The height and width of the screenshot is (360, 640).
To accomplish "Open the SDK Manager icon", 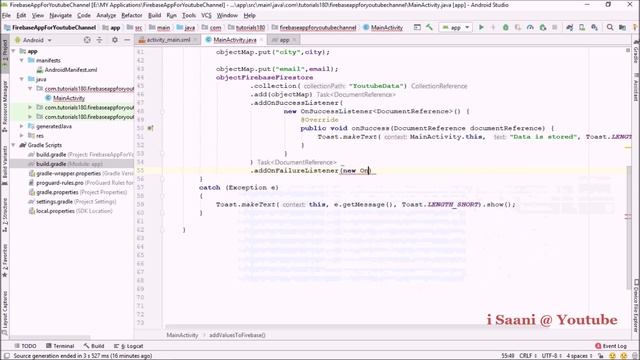I will point(594,27).
